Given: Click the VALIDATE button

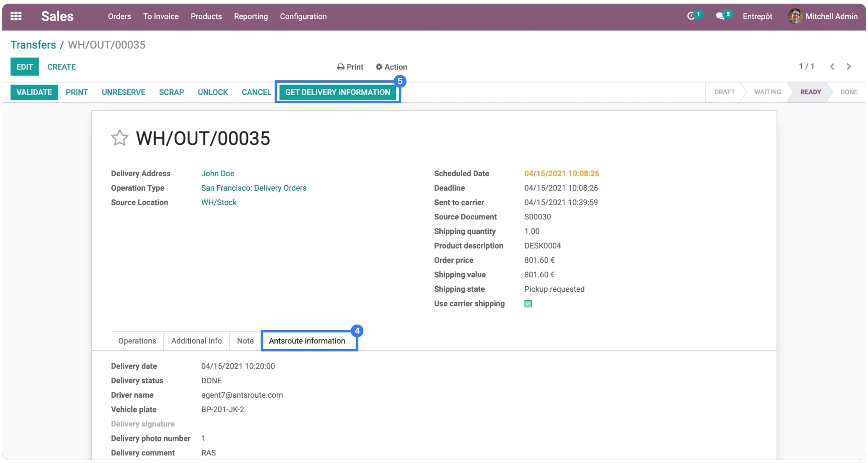Looking at the screenshot, I should pos(34,92).
